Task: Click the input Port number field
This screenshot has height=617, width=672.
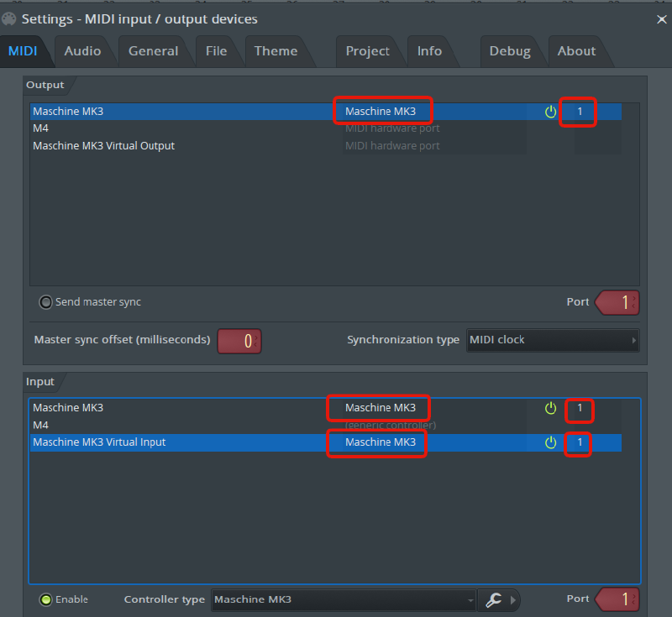Action: pos(618,599)
